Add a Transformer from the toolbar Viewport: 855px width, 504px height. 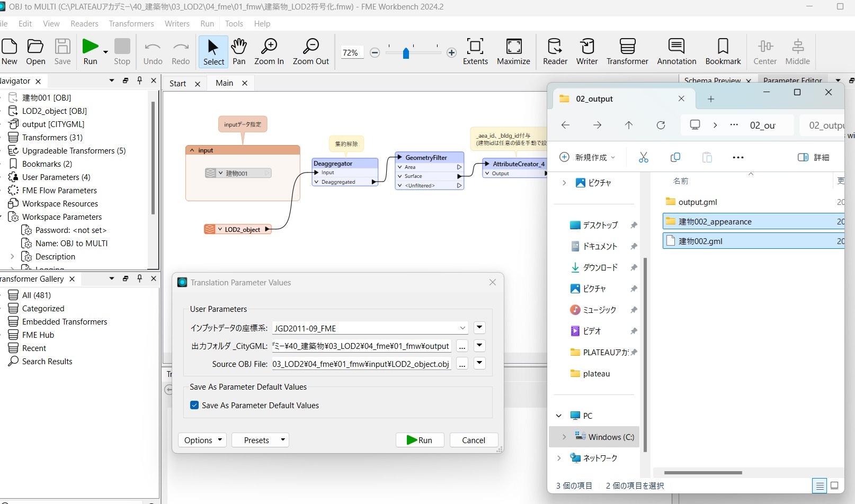coord(627,52)
